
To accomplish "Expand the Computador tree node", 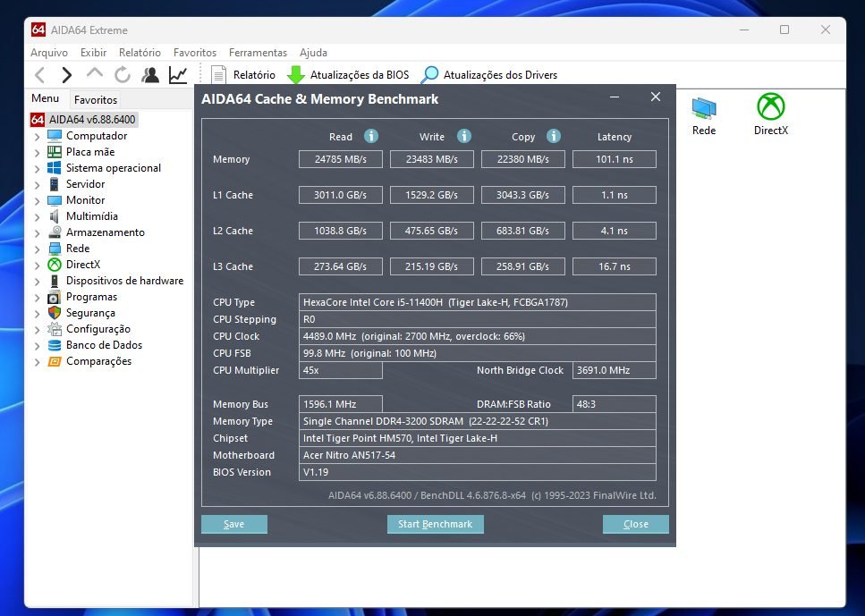I will (x=37, y=137).
